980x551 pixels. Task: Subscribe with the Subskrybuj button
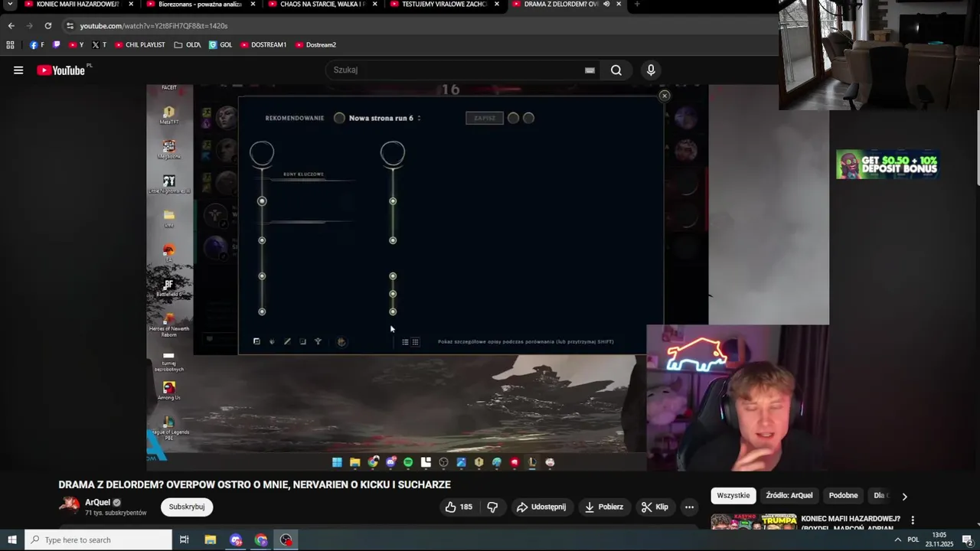[187, 507]
